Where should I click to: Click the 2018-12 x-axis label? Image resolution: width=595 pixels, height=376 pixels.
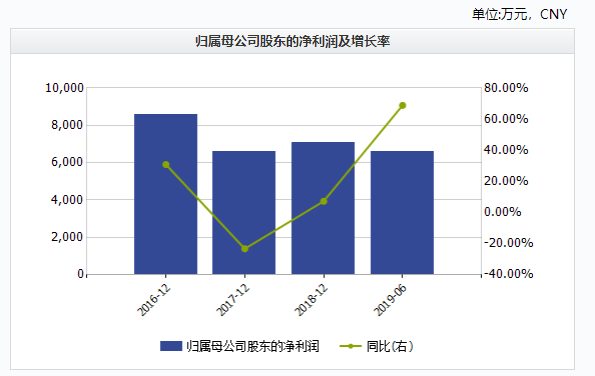[x=312, y=300]
